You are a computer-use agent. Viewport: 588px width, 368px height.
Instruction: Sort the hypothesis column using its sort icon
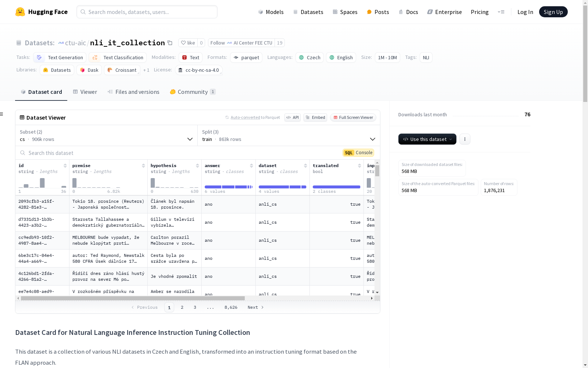click(197, 166)
